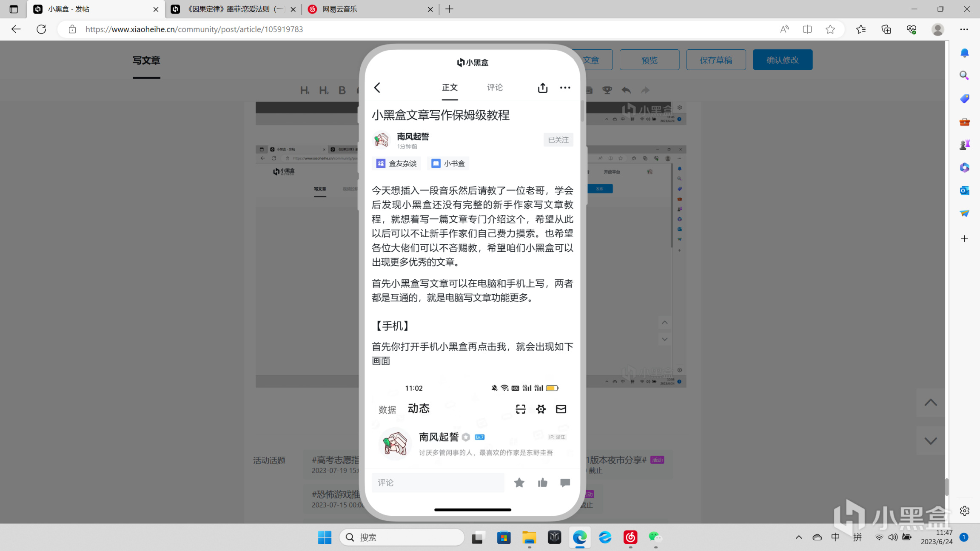Screen dimensions: 980x551
Task: Tap the share icon in the preview header
Action: click(542, 88)
